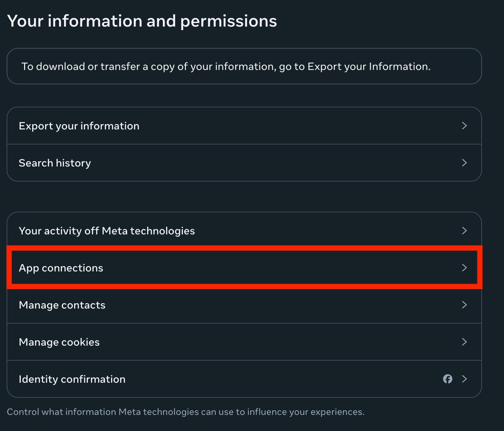Open Your activity off Meta technologies
This screenshot has height=431, width=504.
[244, 231]
